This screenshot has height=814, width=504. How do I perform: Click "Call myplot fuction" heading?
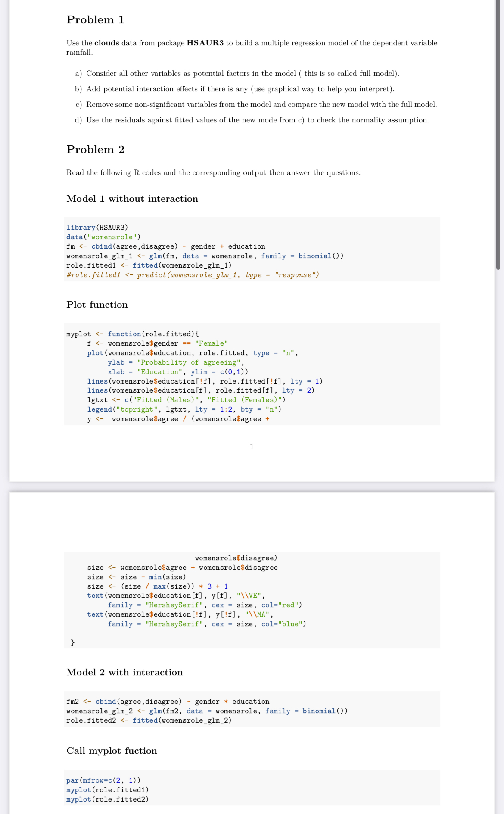[112, 751]
